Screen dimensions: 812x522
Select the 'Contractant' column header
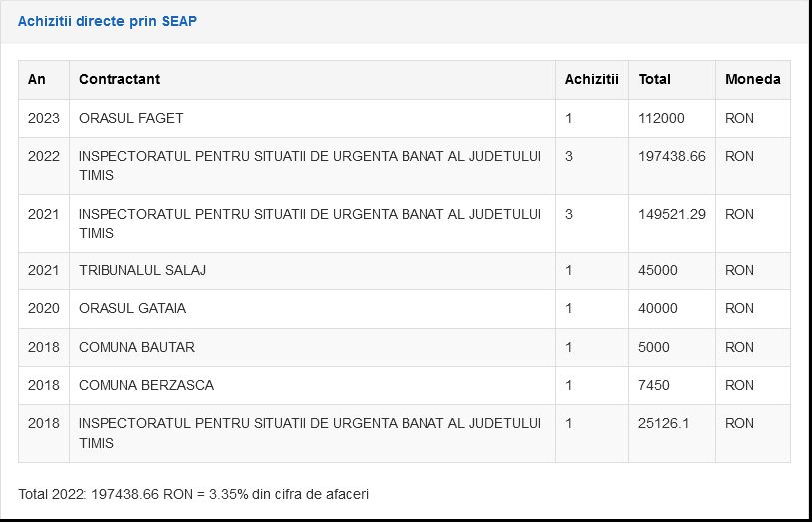[x=119, y=79]
